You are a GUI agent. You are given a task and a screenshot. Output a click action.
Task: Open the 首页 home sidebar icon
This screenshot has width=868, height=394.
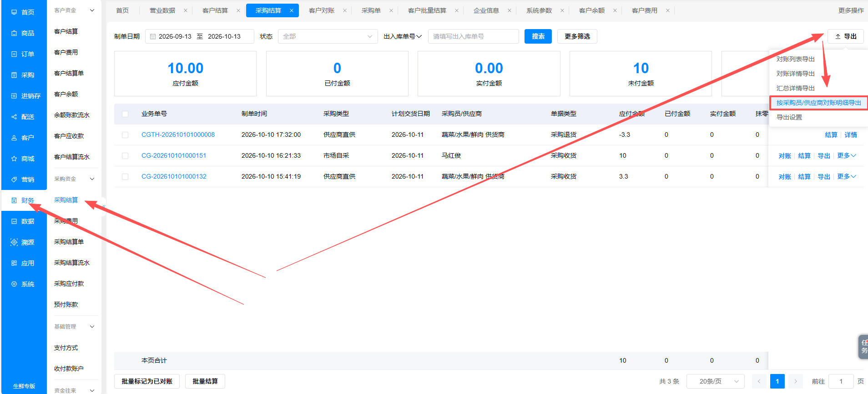coord(14,12)
